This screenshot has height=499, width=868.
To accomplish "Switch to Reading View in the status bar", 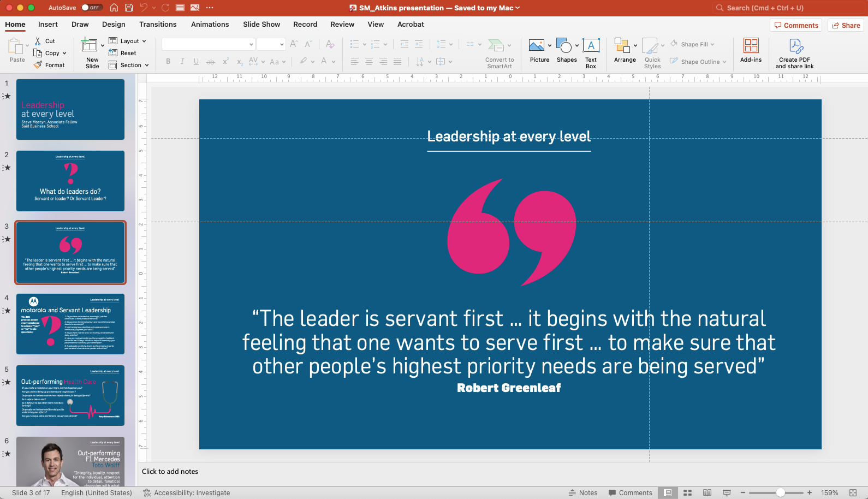I will tap(707, 492).
